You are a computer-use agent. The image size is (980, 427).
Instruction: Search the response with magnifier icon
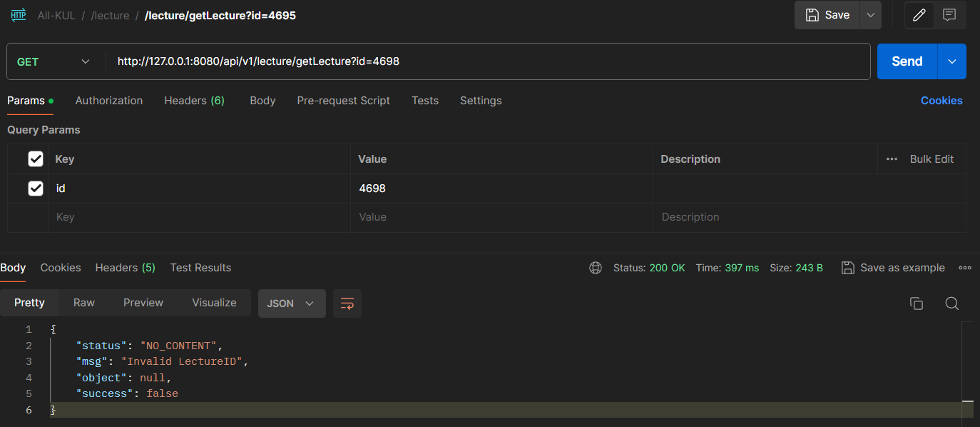(951, 303)
